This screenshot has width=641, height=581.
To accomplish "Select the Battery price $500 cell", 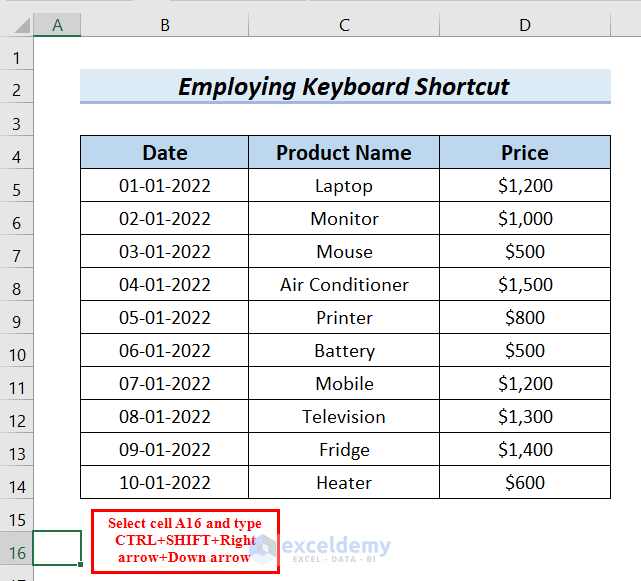I will 525,350.
